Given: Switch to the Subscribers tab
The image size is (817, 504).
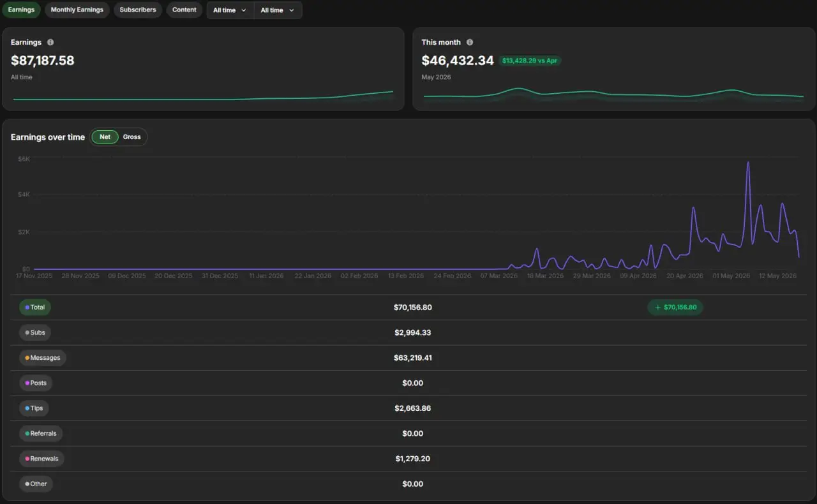Looking at the screenshot, I should 138,10.
